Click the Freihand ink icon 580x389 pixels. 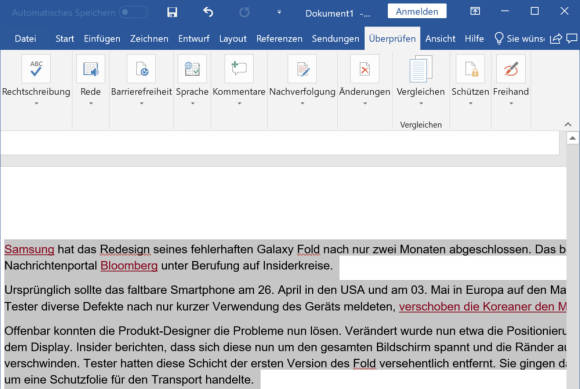[511, 69]
